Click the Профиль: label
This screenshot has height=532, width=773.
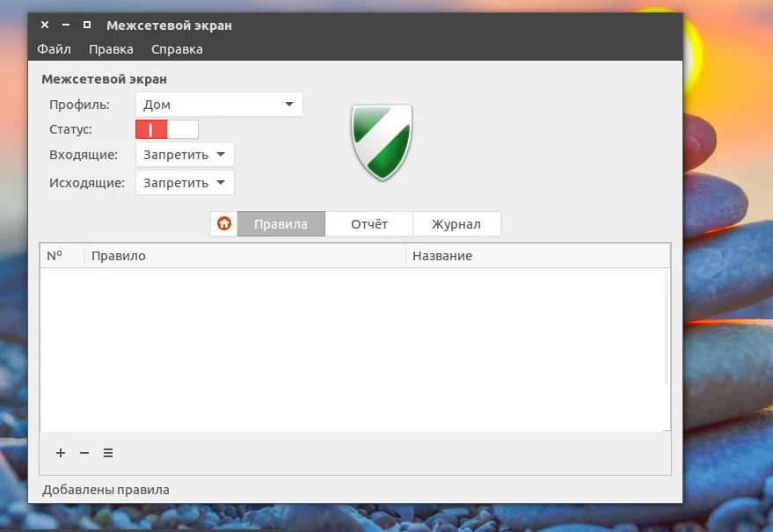pyautogui.click(x=79, y=105)
